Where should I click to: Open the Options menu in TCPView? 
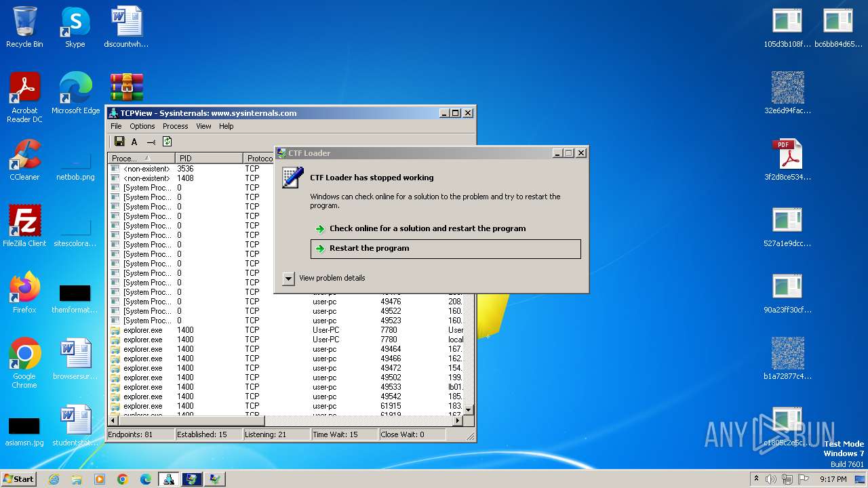tap(142, 126)
